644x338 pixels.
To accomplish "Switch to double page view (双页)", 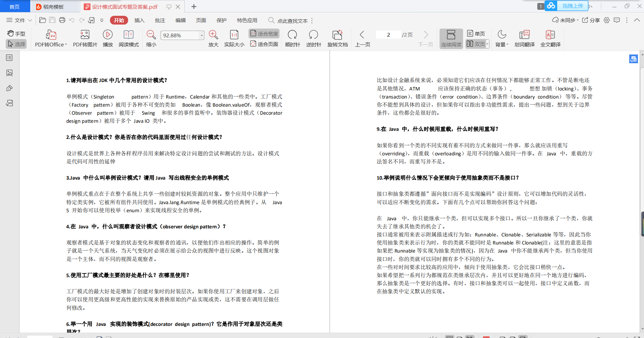I will 476,44.
